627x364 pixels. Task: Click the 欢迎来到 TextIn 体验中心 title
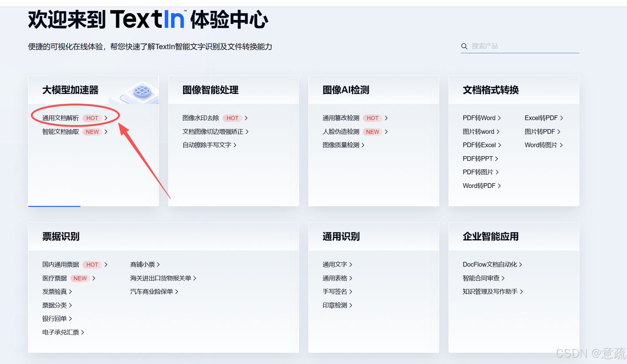pos(148,20)
